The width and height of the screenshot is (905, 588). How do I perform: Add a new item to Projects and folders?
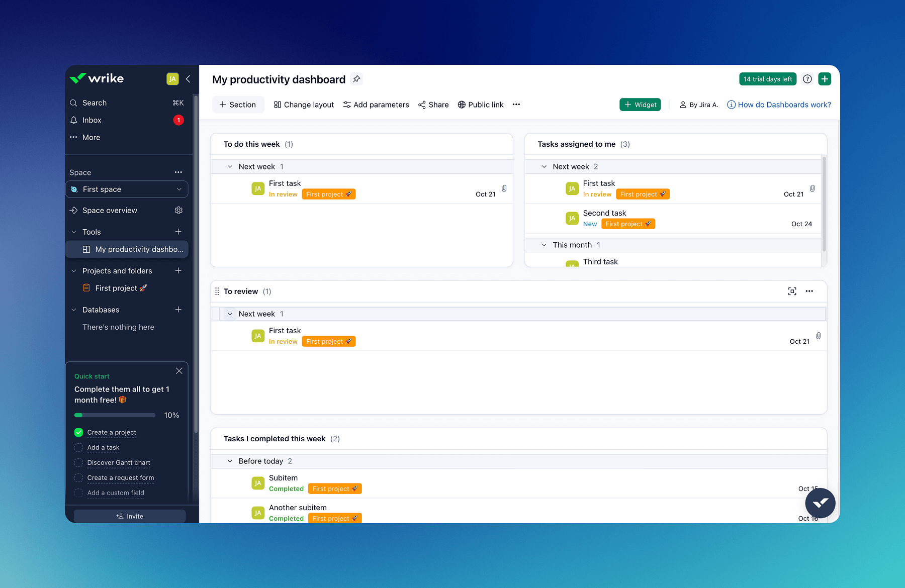178,271
